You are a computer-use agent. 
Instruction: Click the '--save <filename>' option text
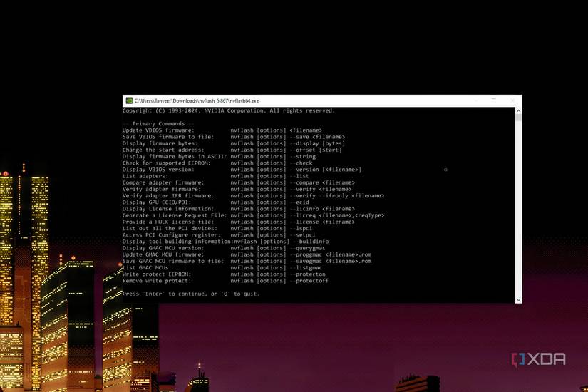[x=317, y=137]
